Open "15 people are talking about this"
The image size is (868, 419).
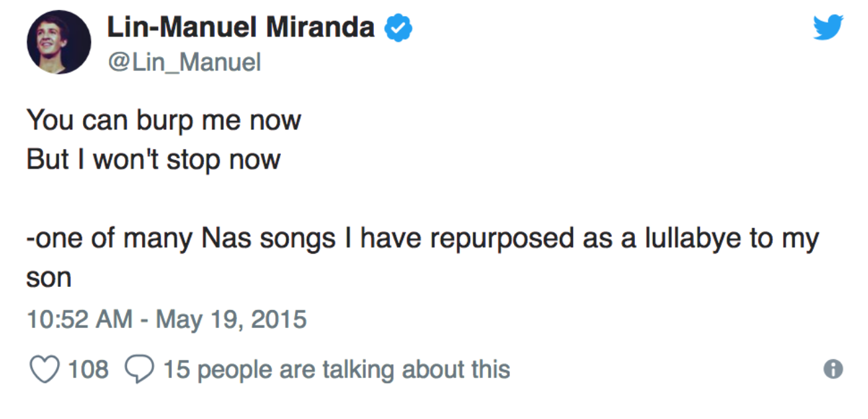pos(337,369)
